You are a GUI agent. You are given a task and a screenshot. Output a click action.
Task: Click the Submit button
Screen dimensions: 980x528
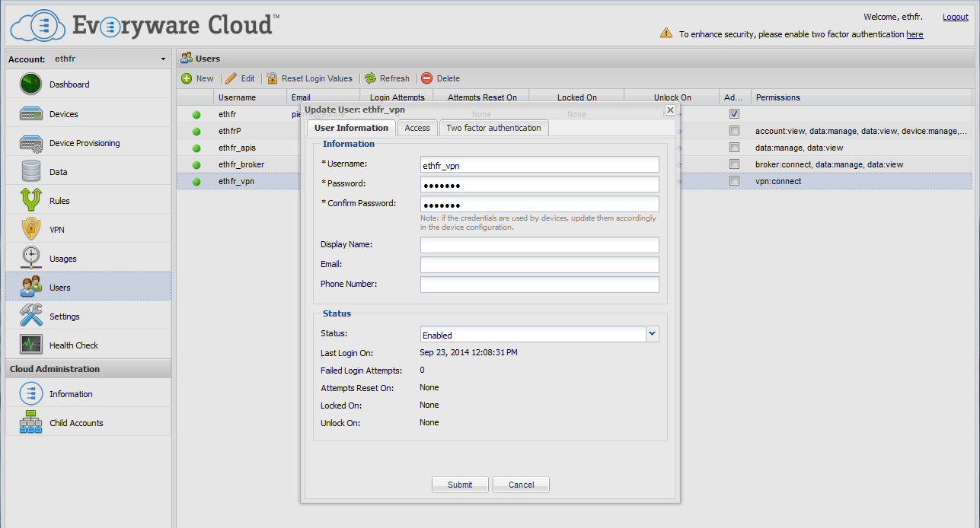pyautogui.click(x=460, y=485)
